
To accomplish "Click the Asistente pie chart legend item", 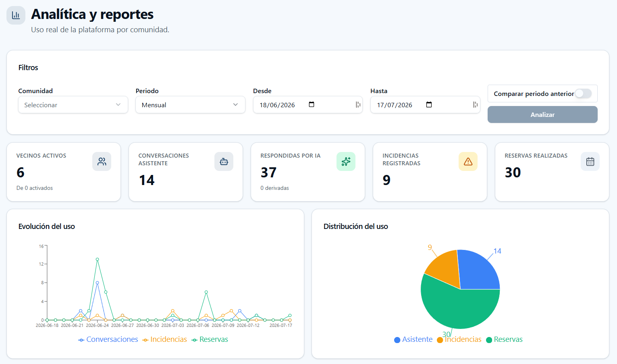I will click(413, 339).
